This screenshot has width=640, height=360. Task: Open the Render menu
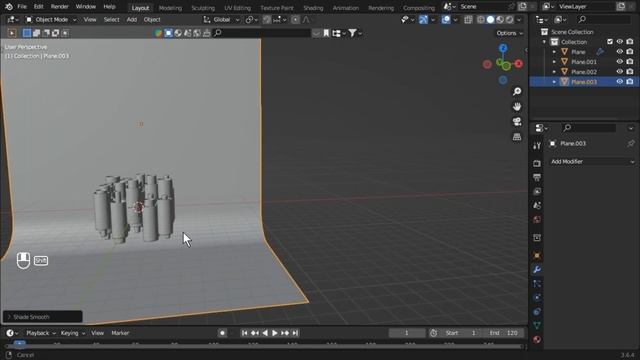pyautogui.click(x=60, y=7)
